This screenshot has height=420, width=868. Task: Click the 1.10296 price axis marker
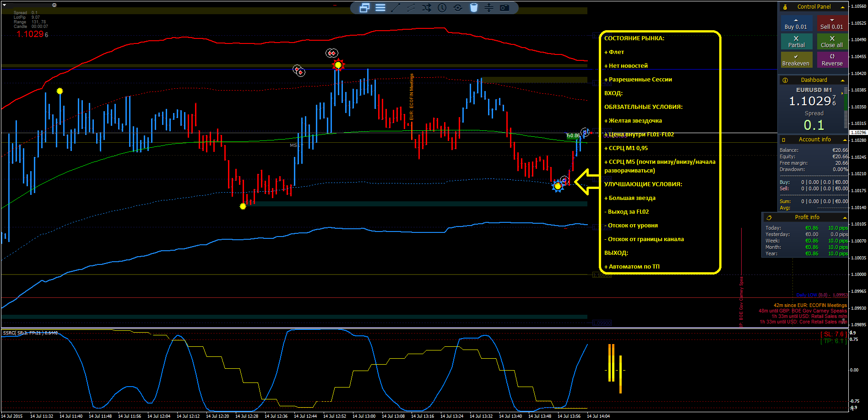point(858,133)
